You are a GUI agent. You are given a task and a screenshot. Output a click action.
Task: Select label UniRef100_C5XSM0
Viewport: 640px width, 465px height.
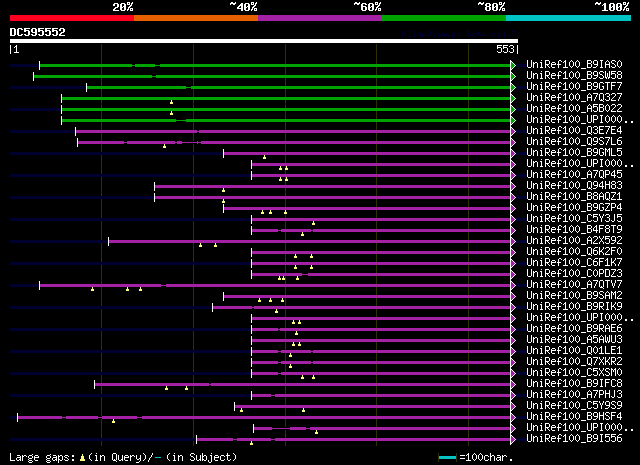(x=574, y=373)
